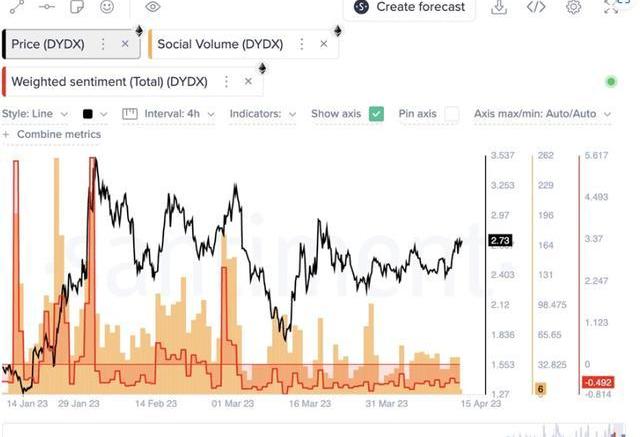Open the Interval: 4h dropdown
The image size is (640, 437).
pos(169,114)
